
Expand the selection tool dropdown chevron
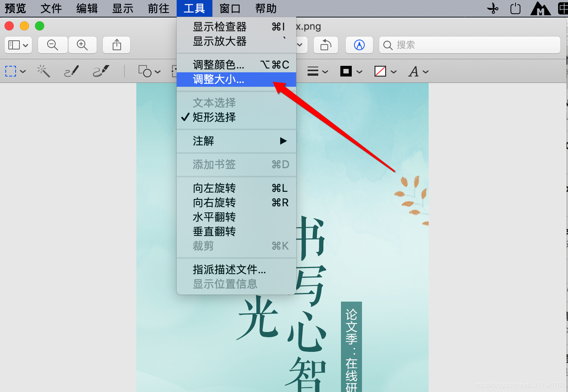click(x=23, y=72)
